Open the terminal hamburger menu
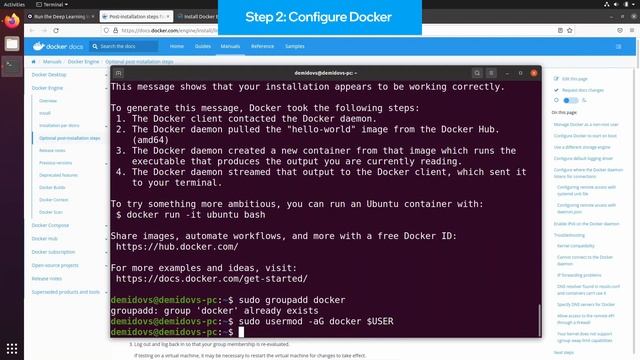640x360 pixels. 491,73
